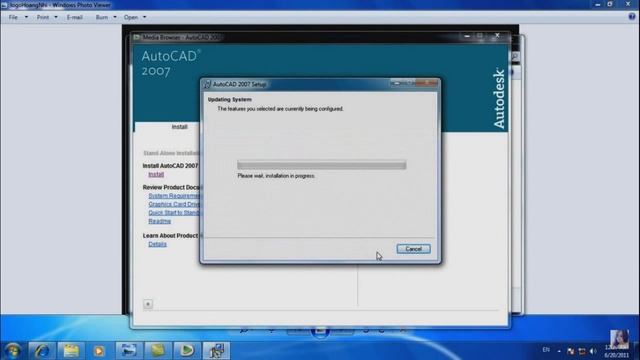
Task: Click the Photo Viewer title bar icon
Action: tap(4, 5)
